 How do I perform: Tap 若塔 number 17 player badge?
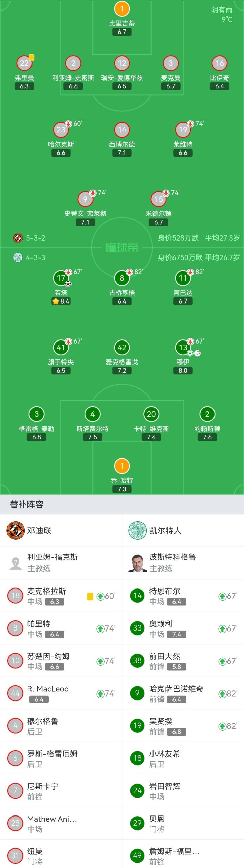pos(61,278)
